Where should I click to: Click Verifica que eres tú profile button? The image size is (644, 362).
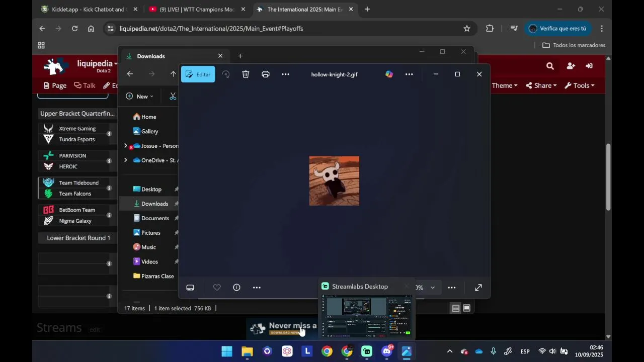(558, 29)
